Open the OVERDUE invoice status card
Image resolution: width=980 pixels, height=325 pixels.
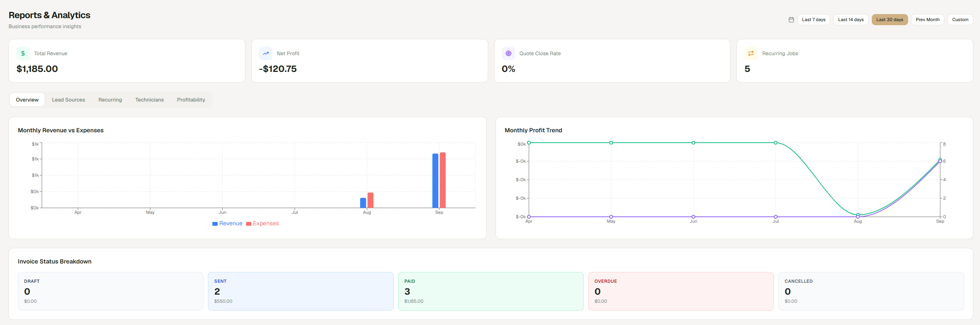coord(681,291)
